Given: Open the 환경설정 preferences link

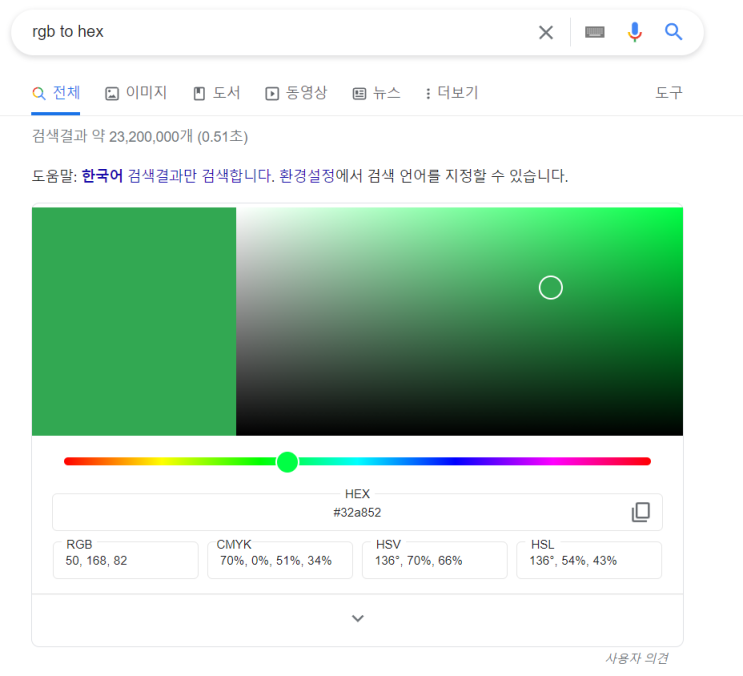Looking at the screenshot, I should [307, 176].
